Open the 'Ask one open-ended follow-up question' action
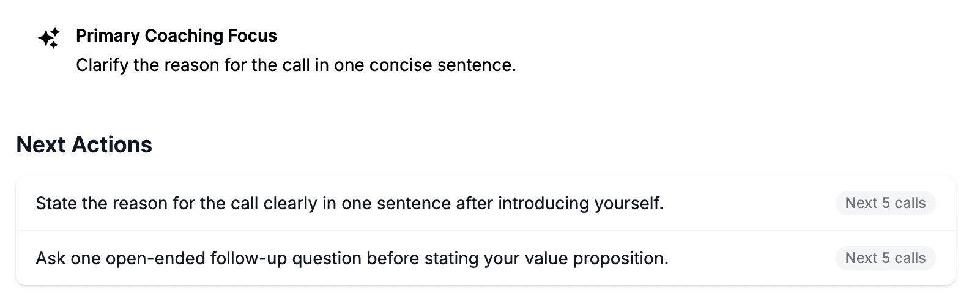This screenshot has height=301, width=980. pos(352,258)
